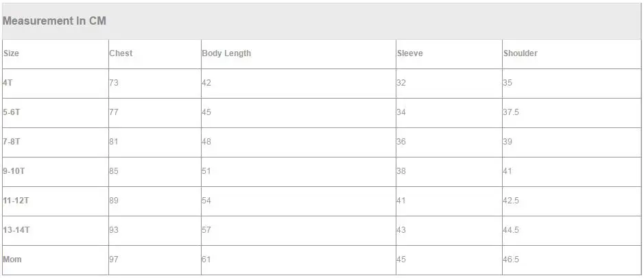This screenshot has height=278, width=644.
Task: Select the Shoulder column header
Action: coord(520,53)
